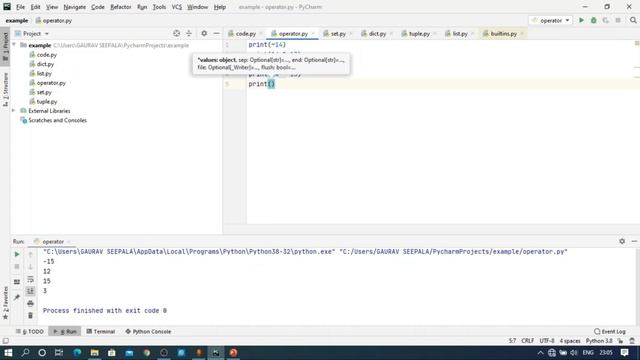Pin the Run tab
The height and width of the screenshot is (360, 640).
pos(17,297)
